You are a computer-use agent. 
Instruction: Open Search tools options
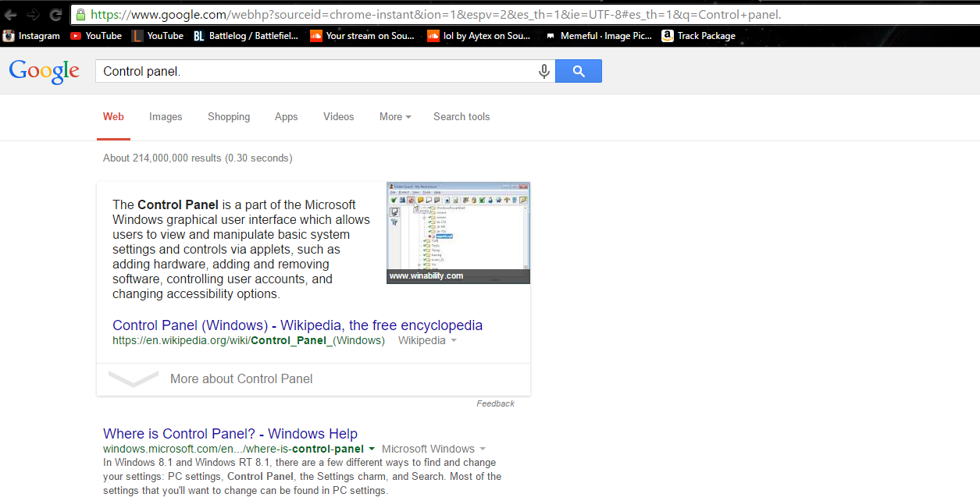461,117
